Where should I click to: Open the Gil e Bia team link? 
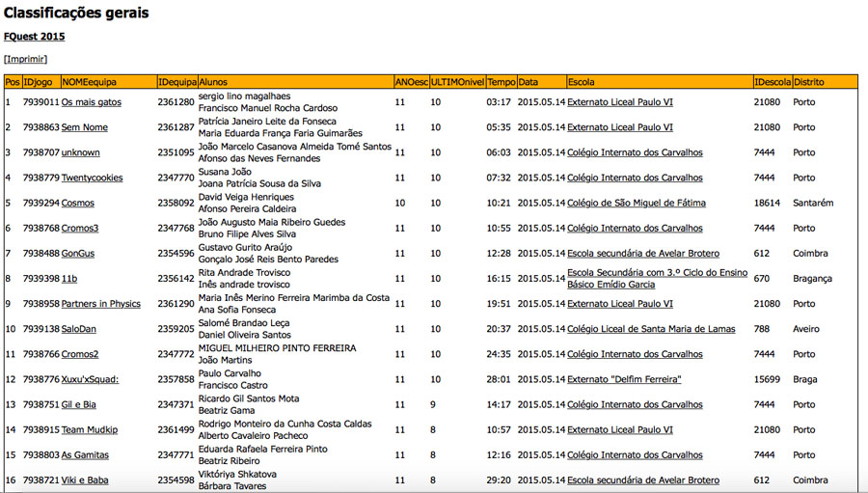79,404
